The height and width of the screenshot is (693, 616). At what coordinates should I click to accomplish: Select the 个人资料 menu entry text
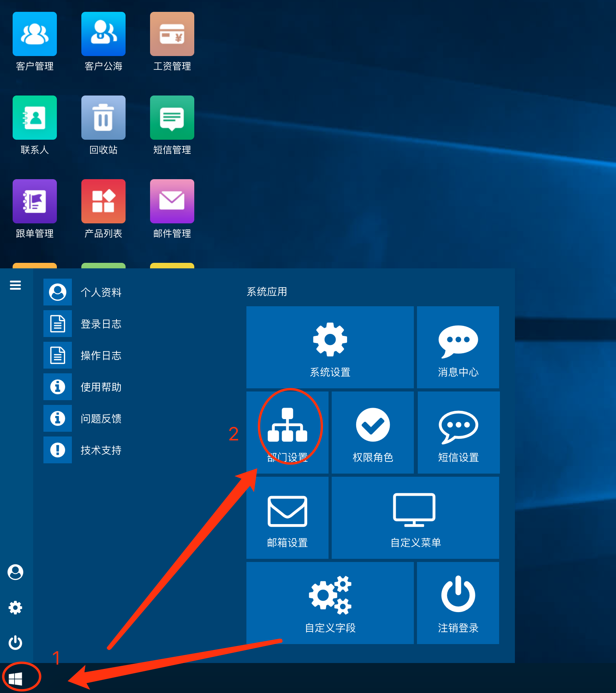[x=101, y=292]
